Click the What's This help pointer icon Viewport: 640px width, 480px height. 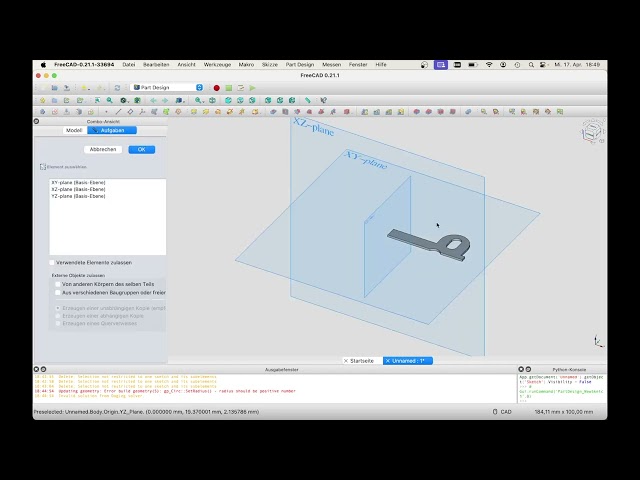[x=323, y=100]
